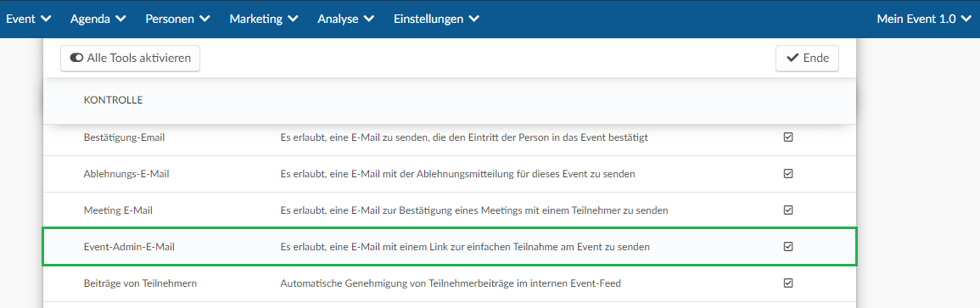The image size is (980, 308).
Task: Open the Personen menu
Action: pyautogui.click(x=177, y=19)
